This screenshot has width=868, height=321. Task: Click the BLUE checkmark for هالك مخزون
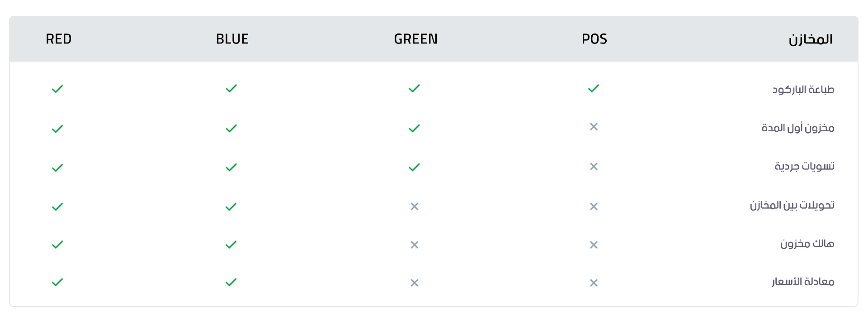pos(231,244)
